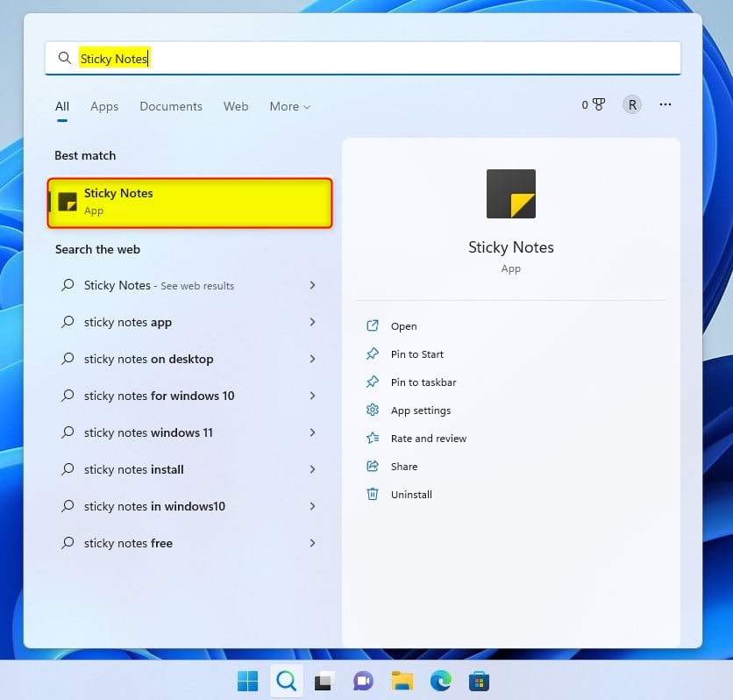Choose Pin to taskbar action
The height and width of the screenshot is (700, 733).
(x=423, y=382)
